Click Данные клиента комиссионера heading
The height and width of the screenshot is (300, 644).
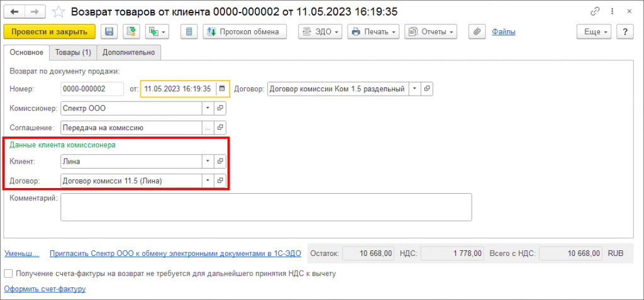pyautogui.click(x=62, y=145)
